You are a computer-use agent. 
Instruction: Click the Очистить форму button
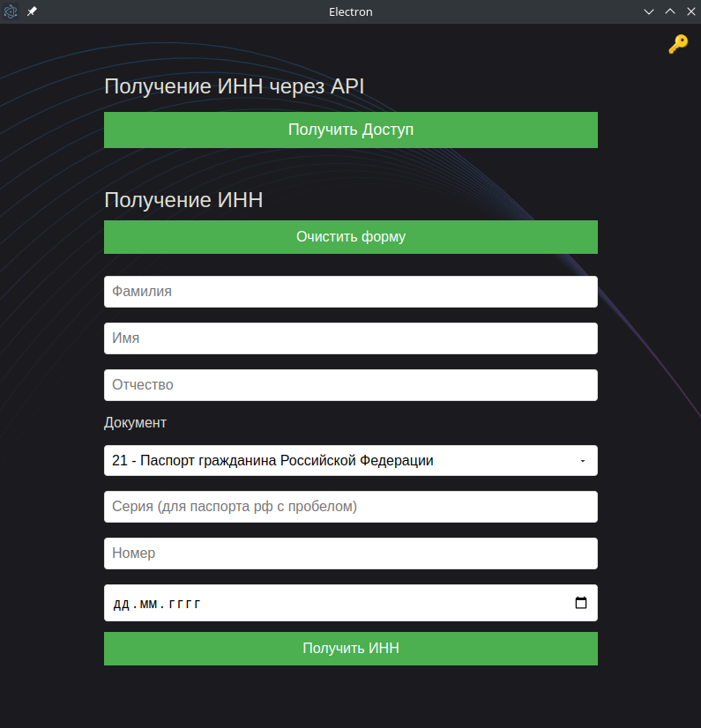click(x=350, y=237)
